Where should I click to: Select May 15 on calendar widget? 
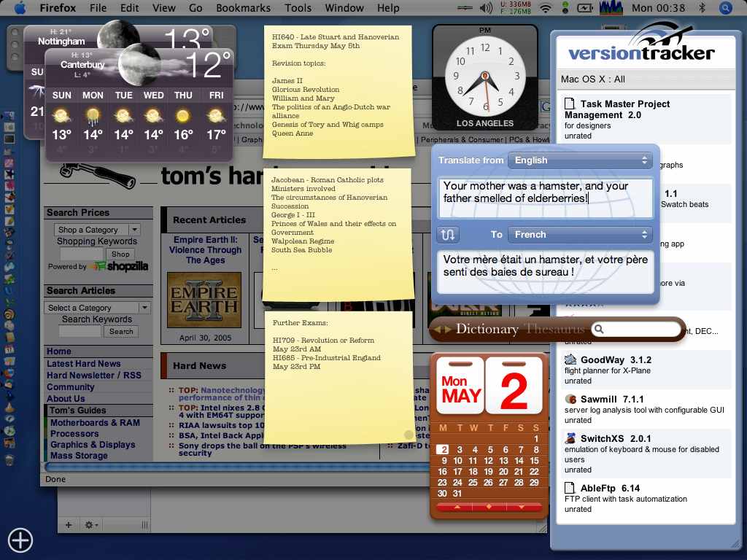tap(535, 461)
